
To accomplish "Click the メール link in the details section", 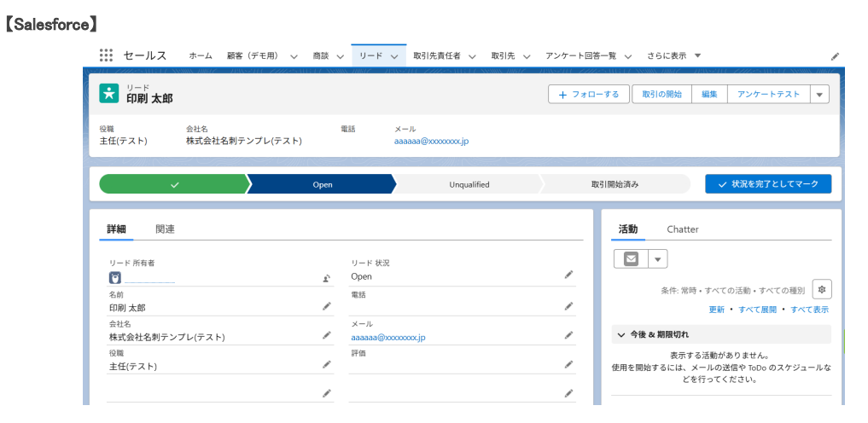I will [x=388, y=337].
